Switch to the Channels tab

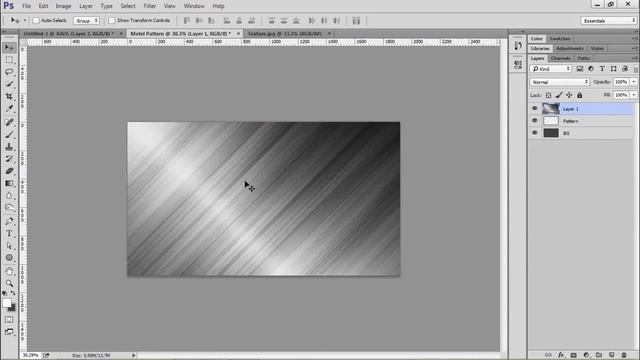(x=561, y=58)
